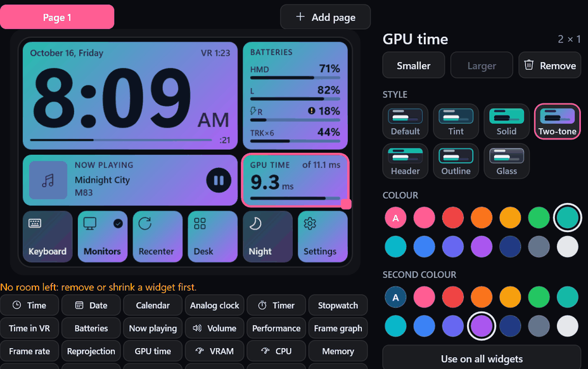Add the CPU widget
The height and width of the screenshot is (369, 588).
click(x=276, y=351)
